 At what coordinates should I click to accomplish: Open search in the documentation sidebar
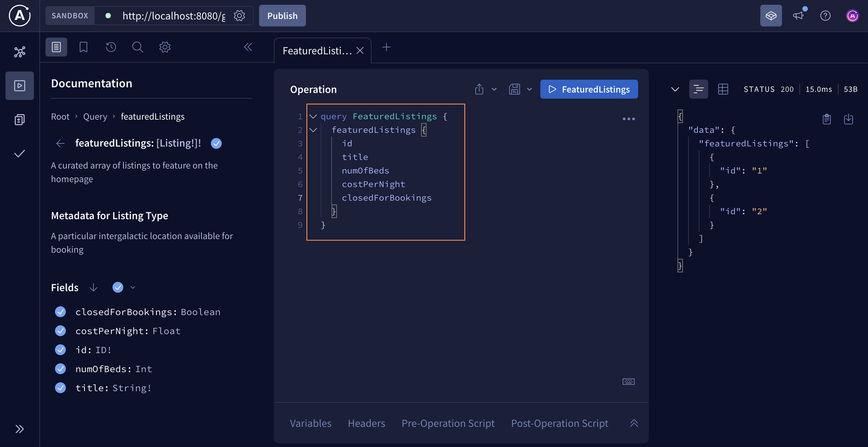(x=137, y=47)
